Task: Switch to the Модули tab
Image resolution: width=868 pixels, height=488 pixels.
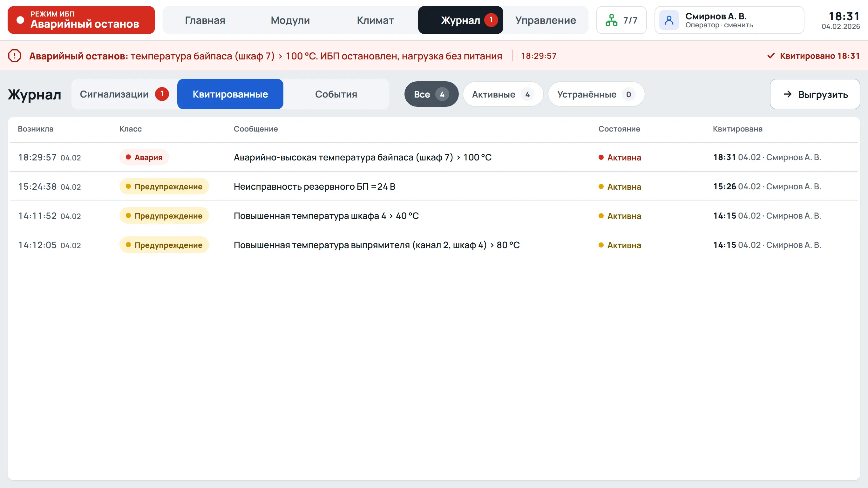Action: 290,20
